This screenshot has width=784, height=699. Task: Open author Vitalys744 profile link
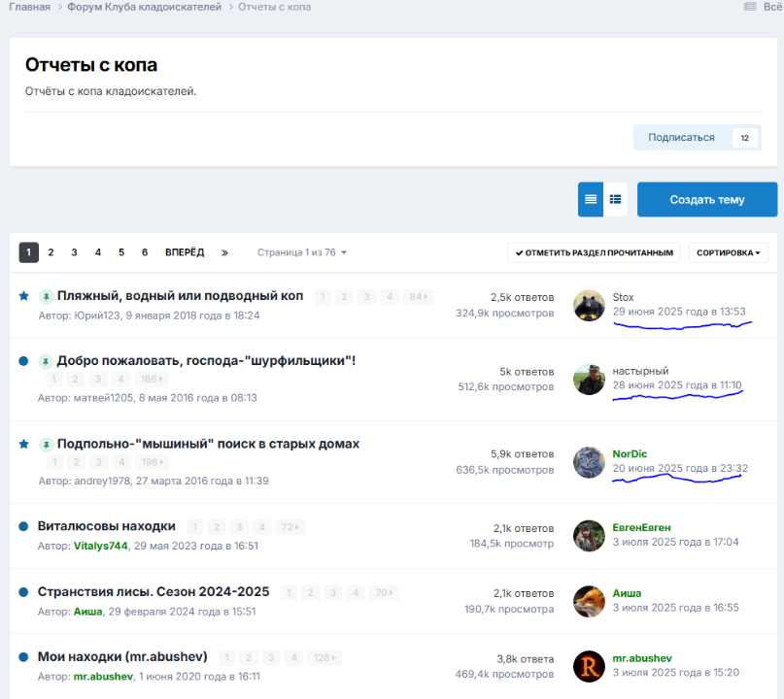pos(100,547)
